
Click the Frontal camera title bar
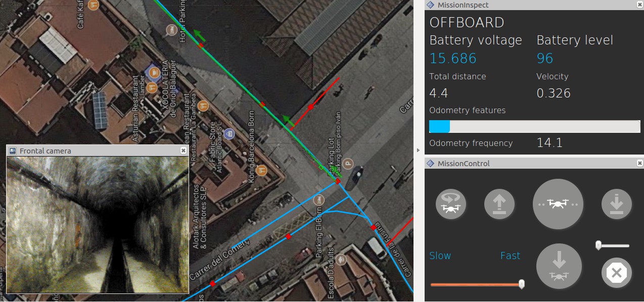pyautogui.click(x=98, y=150)
